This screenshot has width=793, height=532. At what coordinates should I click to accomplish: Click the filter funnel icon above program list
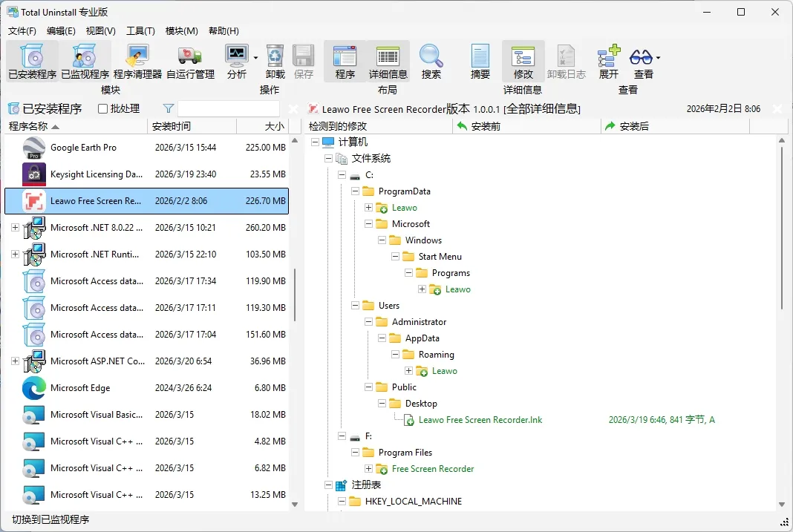coord(167,108)
